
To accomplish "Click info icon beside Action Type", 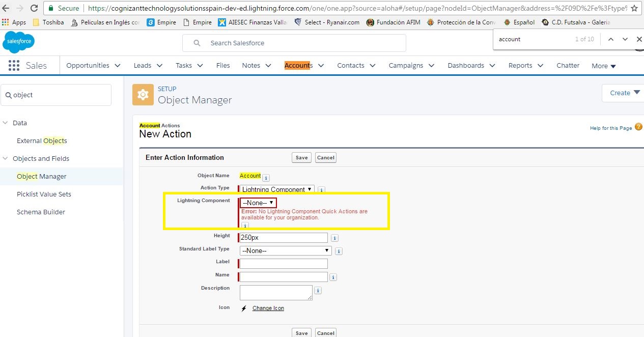I will (321, 190).
